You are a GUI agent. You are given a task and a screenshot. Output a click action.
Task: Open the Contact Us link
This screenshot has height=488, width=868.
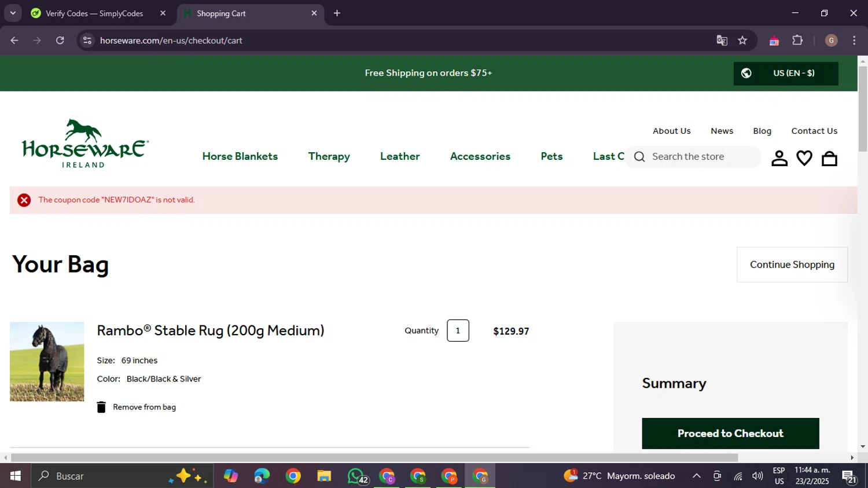click(814, 131)
